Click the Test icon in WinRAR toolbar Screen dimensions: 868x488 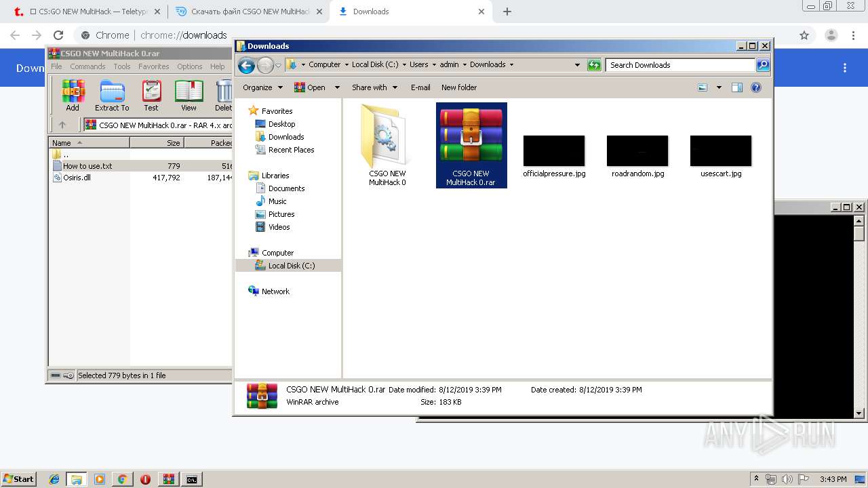[x=151, y=96]
